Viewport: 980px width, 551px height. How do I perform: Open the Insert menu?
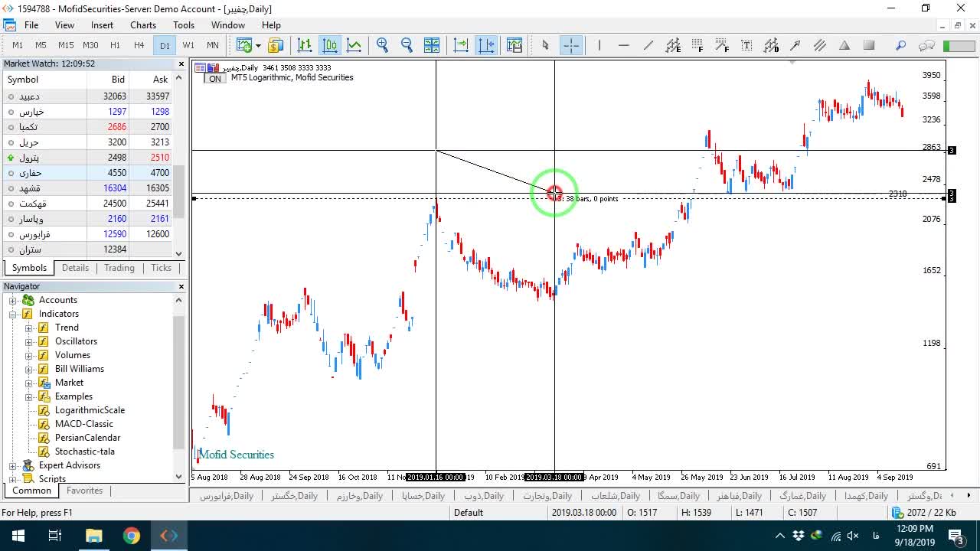click(102, 24)
